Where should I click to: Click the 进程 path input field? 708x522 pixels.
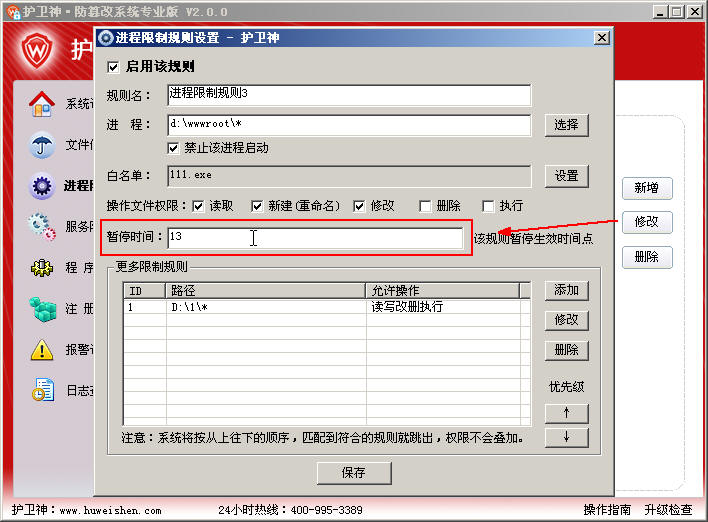click(349, 125)
